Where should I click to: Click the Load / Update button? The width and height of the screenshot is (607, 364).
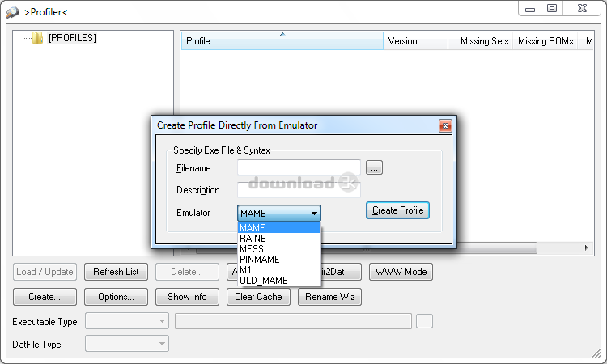point(45,272)
